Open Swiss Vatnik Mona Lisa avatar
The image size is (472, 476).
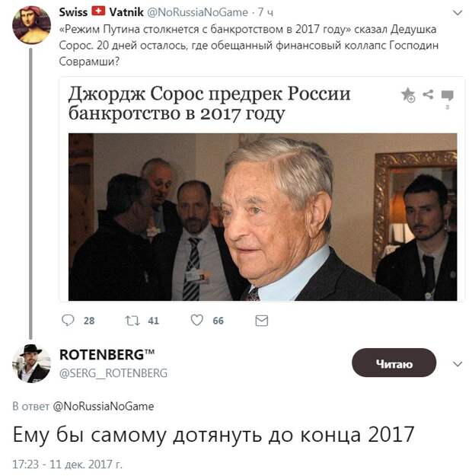point(31,25)
